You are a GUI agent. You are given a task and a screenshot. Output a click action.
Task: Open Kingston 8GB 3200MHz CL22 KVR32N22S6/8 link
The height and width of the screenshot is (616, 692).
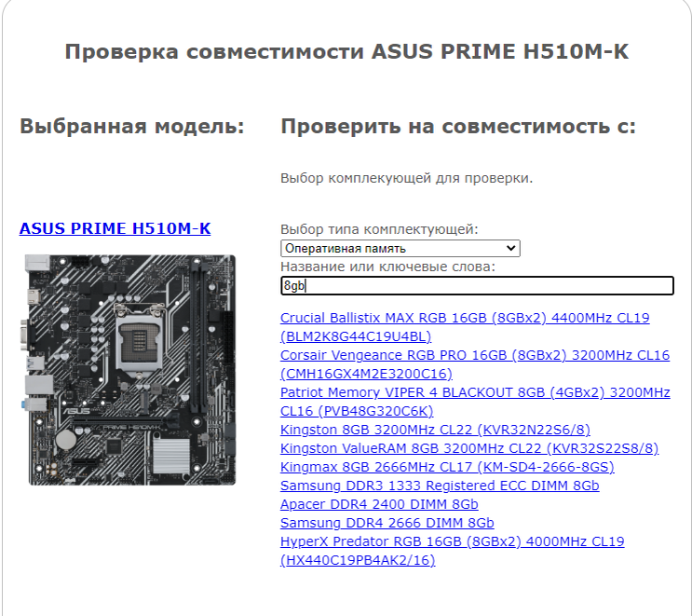(435, 430)
